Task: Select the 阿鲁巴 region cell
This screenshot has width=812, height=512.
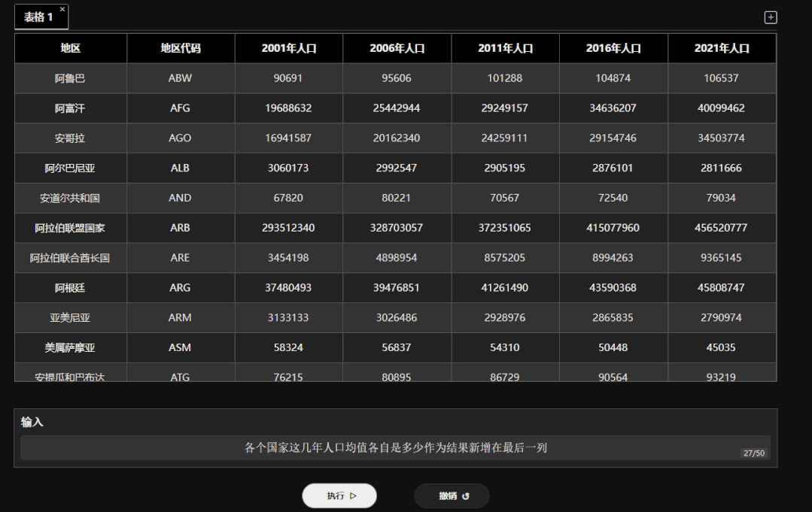Action: [71, 79]
